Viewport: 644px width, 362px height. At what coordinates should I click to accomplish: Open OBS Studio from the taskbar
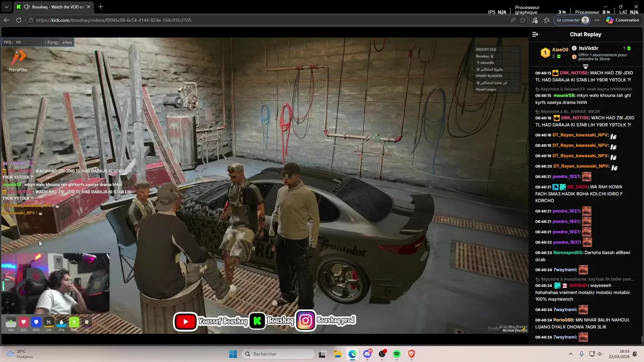coord(382,354)
